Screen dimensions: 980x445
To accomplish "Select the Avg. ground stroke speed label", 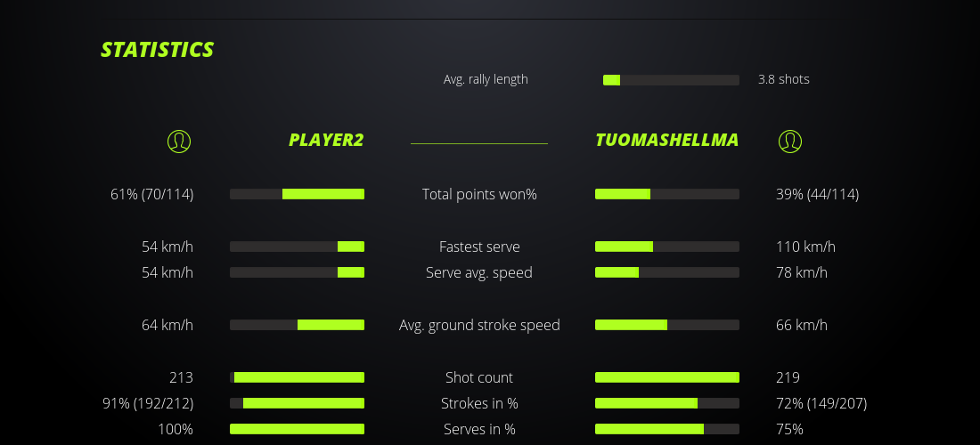I will point(479,325).
